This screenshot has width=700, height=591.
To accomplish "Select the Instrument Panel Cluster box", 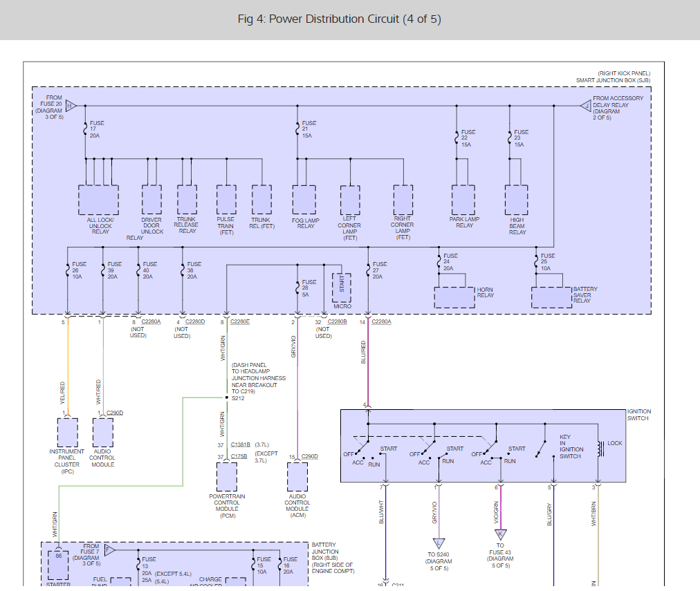I will tap(67, 433).
